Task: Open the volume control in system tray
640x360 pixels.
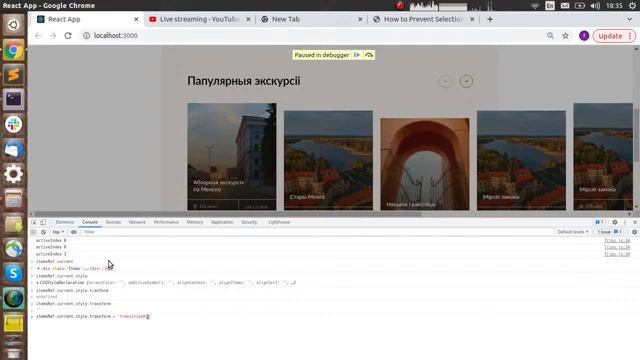Action: click(x=595, y=6)
